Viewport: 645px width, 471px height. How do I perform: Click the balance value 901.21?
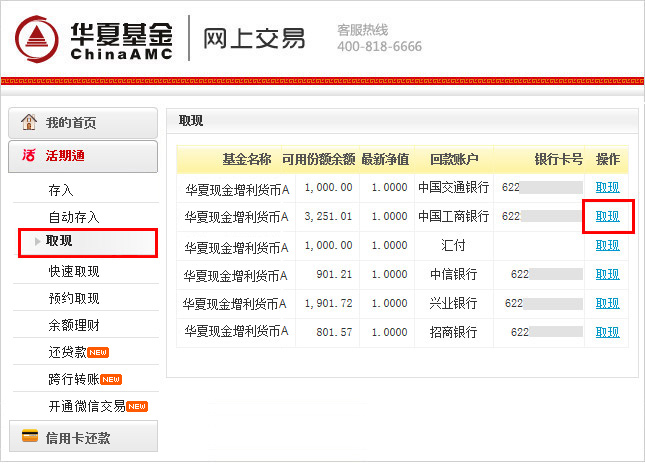point(334,274)
